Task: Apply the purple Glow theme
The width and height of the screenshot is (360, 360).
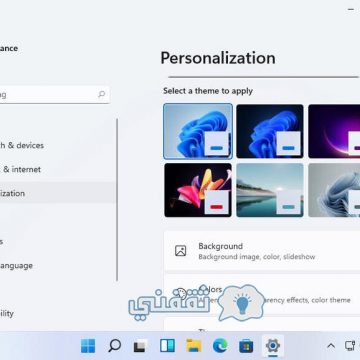Action: 334,131
